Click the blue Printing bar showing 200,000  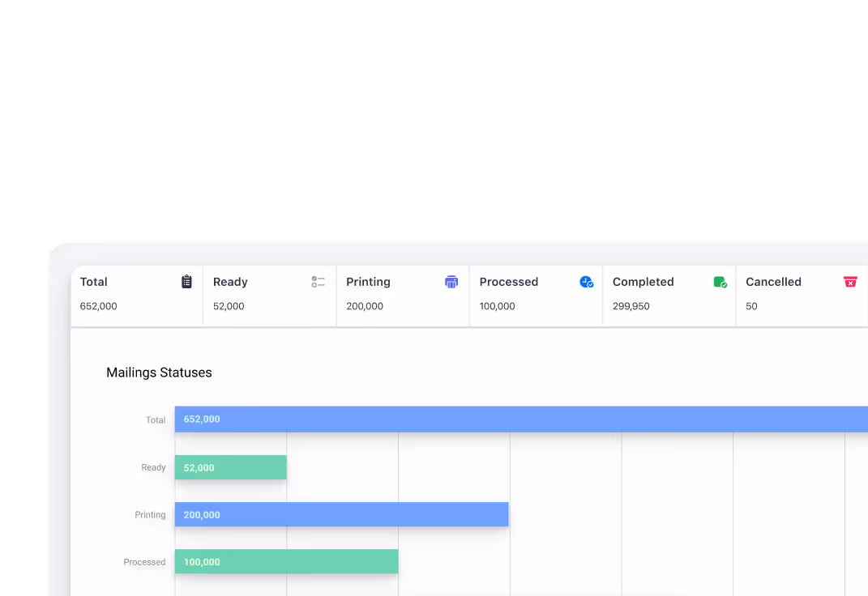coord(341,514)
